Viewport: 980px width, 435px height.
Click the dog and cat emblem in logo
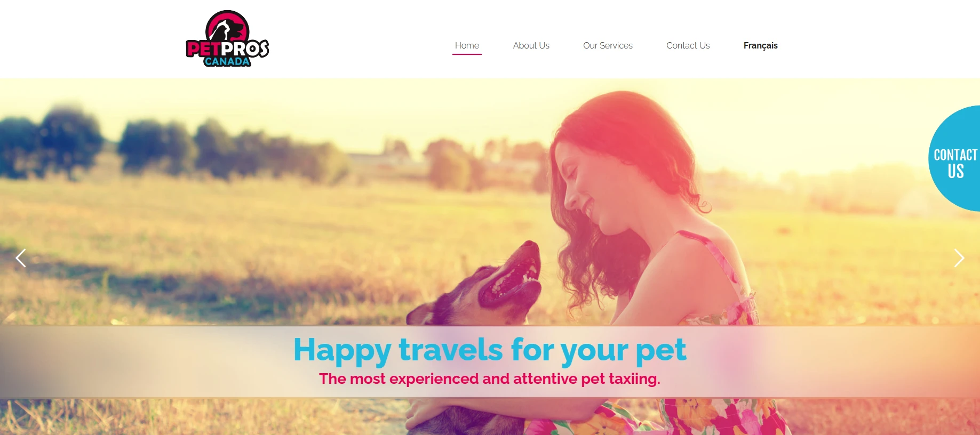pyautogui.click(x=227, y=27)
